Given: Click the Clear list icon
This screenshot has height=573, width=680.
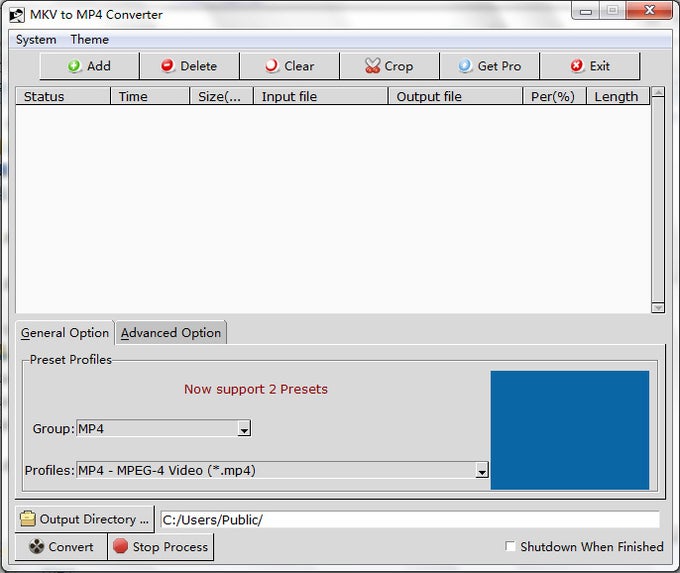Looking at the screenshot, I should [x=271, y=66].
